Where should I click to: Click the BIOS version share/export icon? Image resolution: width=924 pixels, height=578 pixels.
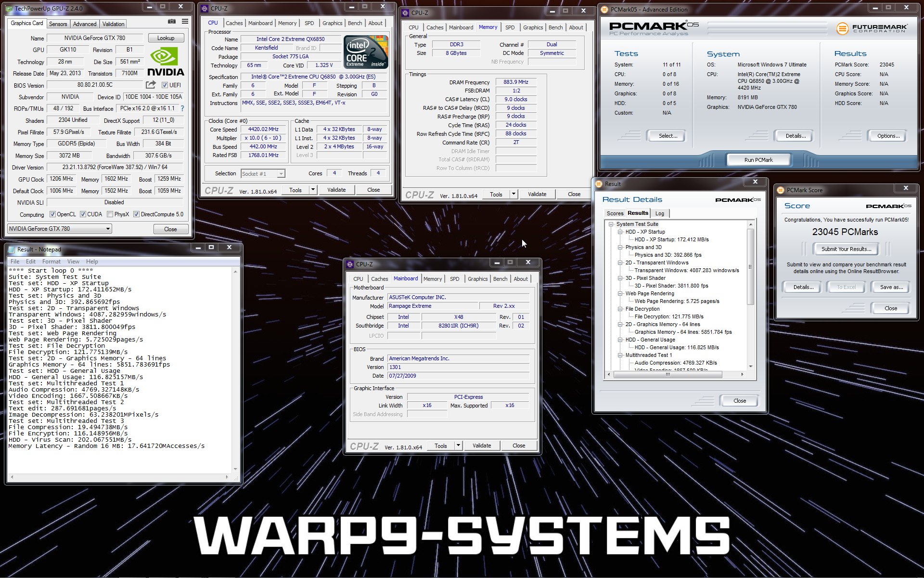pyautogui.click(x=151, y=85)
